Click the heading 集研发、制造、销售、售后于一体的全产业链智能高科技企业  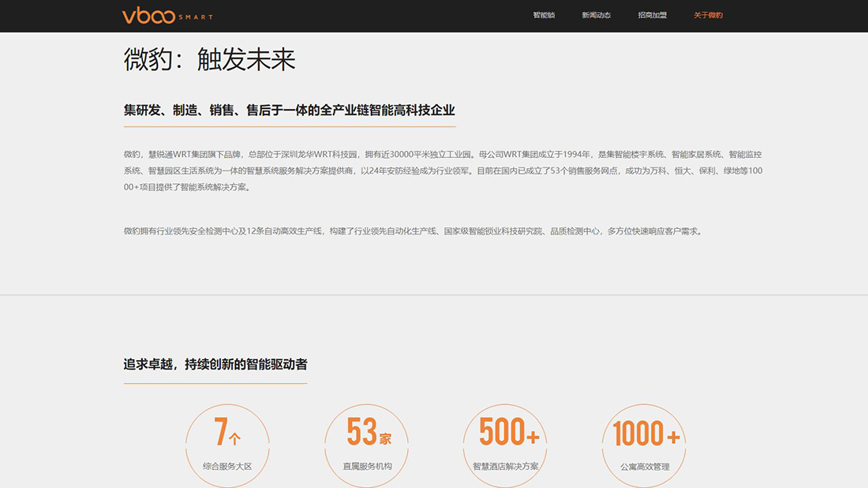(x=289, y=111)
